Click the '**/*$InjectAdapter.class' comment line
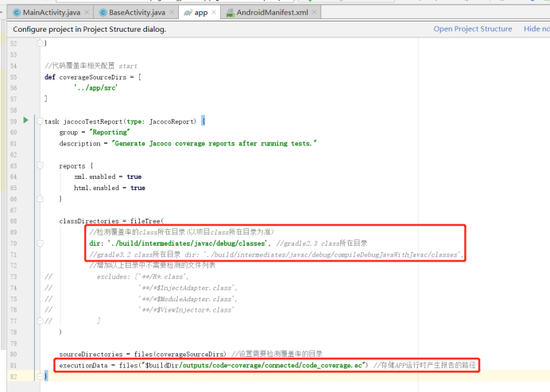The width and height of the screenshot is (550, 392). point(188,288)
